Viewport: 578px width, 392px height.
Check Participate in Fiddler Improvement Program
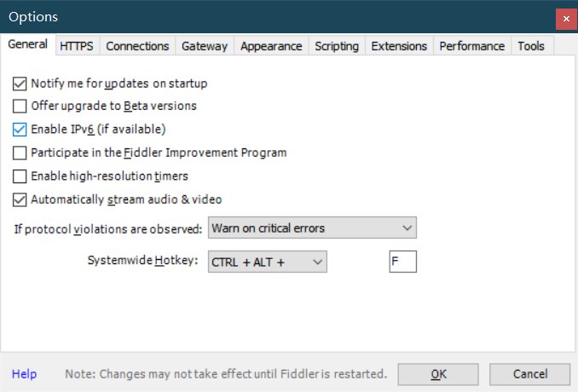coord(20,153)
